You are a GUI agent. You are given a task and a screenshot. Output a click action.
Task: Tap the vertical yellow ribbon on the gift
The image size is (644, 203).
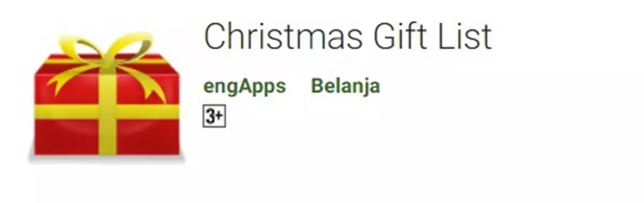tap(107, 113)
